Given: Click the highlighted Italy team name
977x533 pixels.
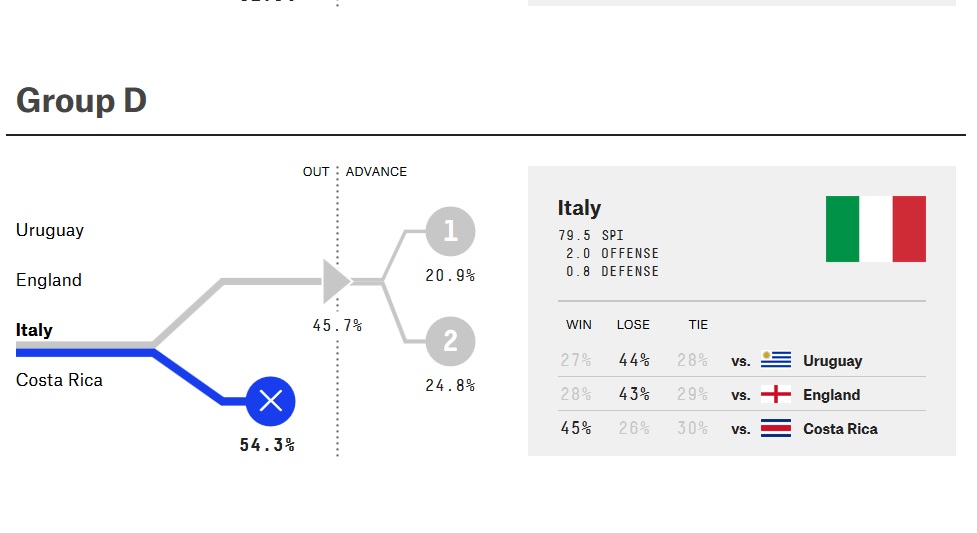Looking at the screenshot, I should (34, 330).
